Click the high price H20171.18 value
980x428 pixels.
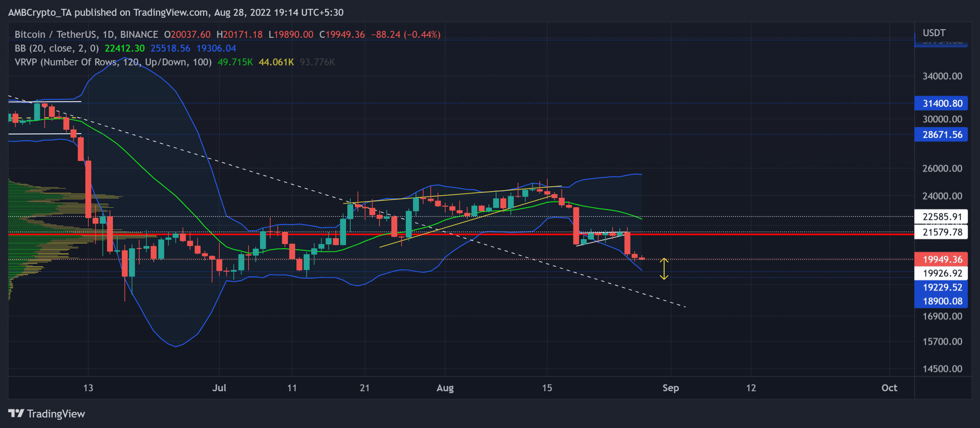coord(240,34)
